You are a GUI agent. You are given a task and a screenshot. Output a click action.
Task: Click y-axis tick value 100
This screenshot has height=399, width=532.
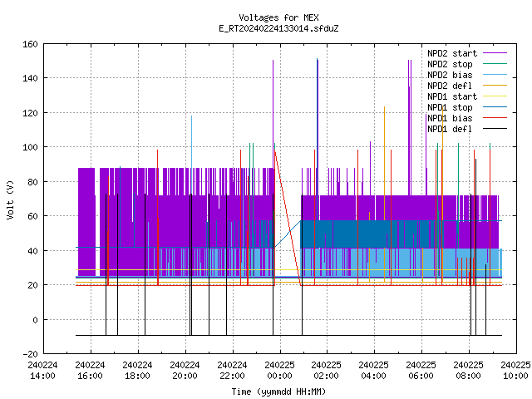pos(30,147)
